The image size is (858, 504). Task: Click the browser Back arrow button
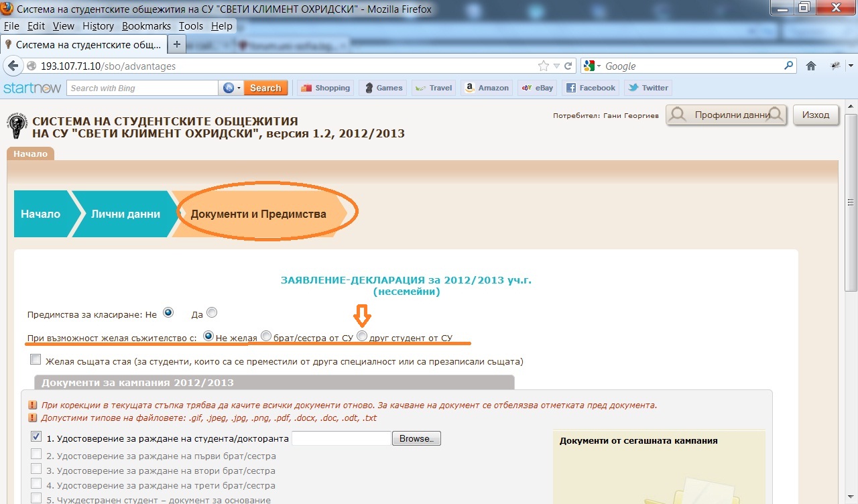tap(13, 66)
